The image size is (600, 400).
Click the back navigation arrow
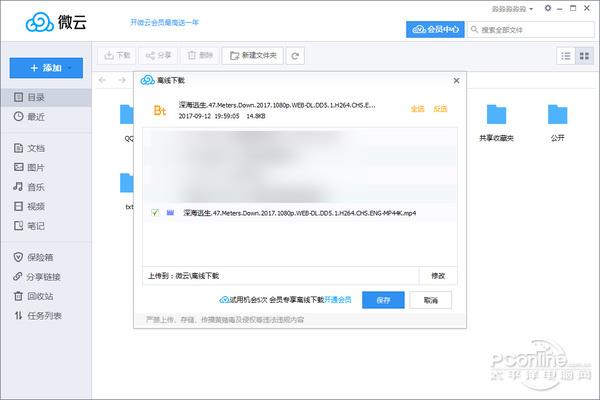(x=102, y=80)
